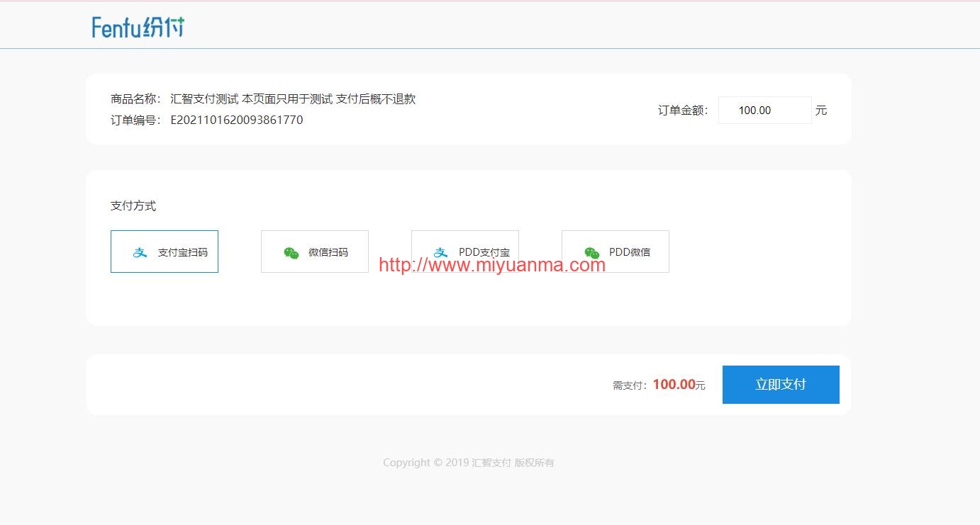The width and height of the screenshot is (980, 525).
Task: Click the product name 汇智支付测试 text
Action: 204,99
